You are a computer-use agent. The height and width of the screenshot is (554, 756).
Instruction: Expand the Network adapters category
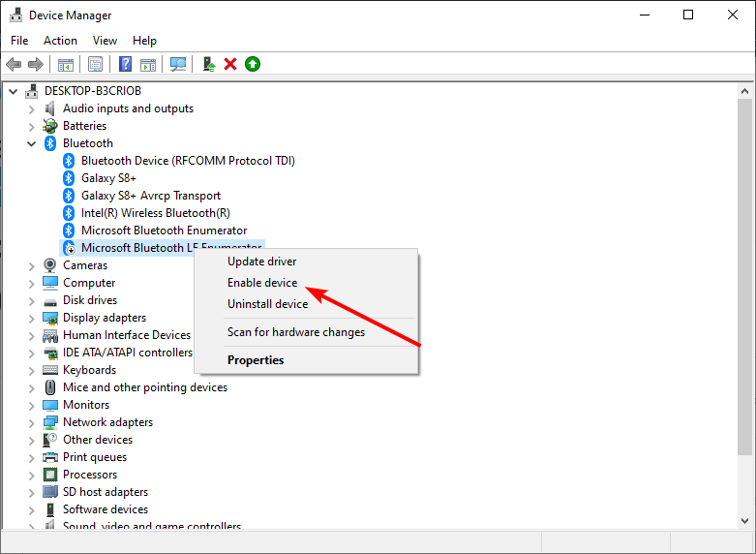(32, 422)
